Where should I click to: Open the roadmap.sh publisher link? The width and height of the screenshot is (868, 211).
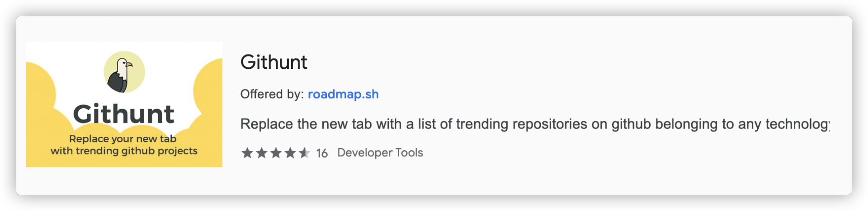[343, 94]
